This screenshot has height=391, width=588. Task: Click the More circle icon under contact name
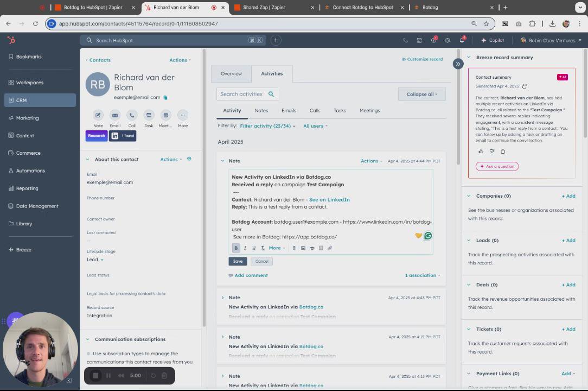point(183,115)
